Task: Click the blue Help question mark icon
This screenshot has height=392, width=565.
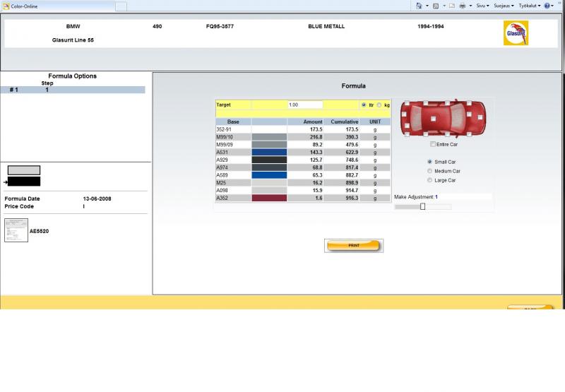Action: [x=547, y=6]
